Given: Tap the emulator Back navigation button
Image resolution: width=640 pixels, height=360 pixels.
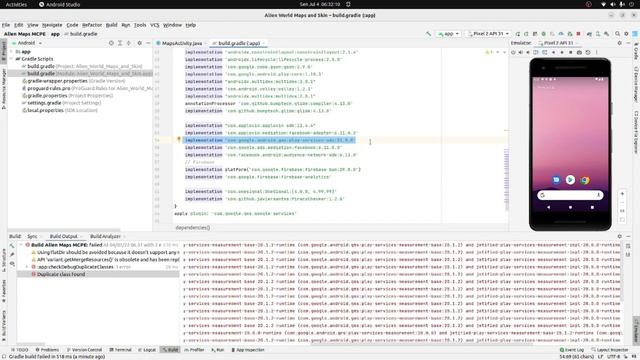Looking at the screenshot, I should coord(548,207).
